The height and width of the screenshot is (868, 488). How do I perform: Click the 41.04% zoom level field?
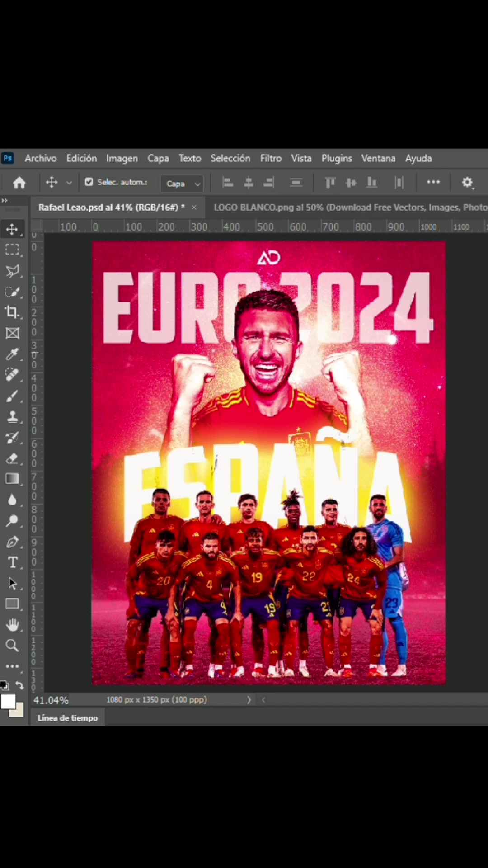51,700
